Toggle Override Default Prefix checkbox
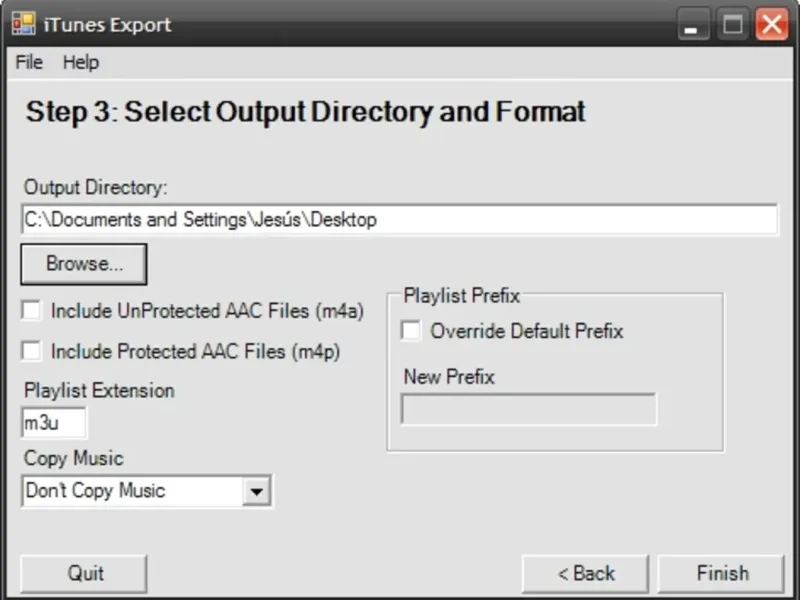The height and width of the screenshot is (600, 800). click(411, 331)
